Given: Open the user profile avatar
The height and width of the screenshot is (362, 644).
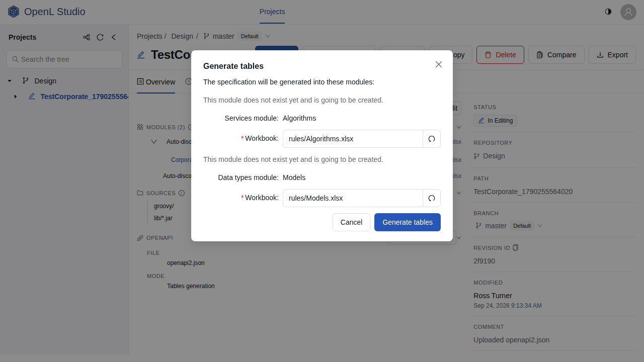Looking at the screenshot, I should [628, 12].
